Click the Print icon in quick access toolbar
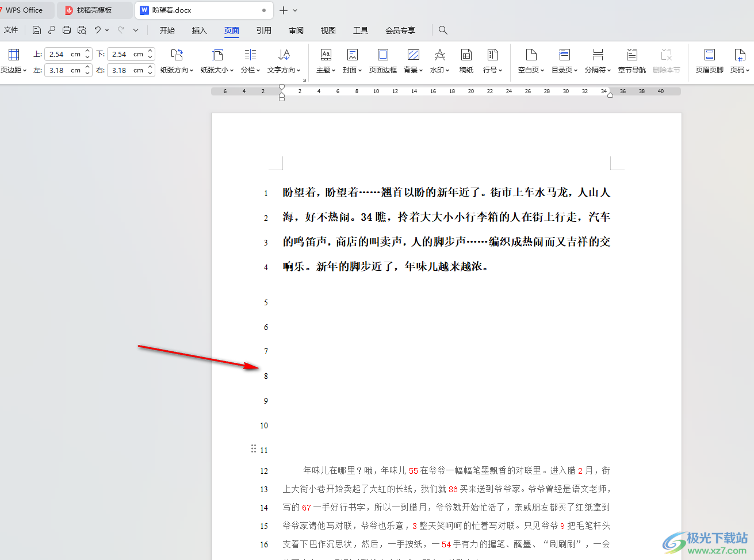The width and height of the screenshot is (754, 560). click(67, 30)
